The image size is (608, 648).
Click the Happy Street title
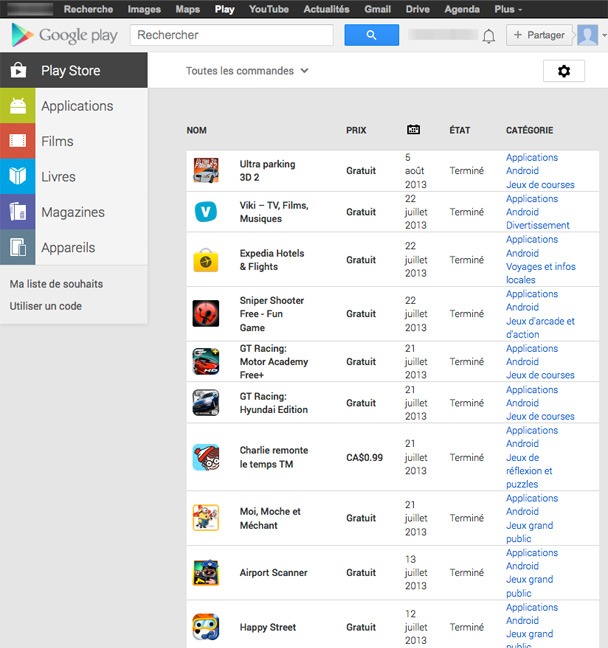[x=268, y=627]
